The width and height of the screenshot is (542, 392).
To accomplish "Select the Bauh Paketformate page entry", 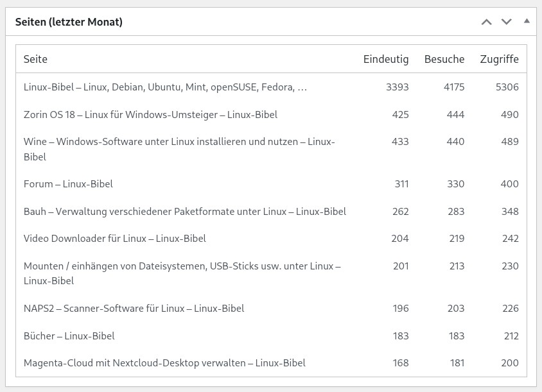I will point(184,211).
